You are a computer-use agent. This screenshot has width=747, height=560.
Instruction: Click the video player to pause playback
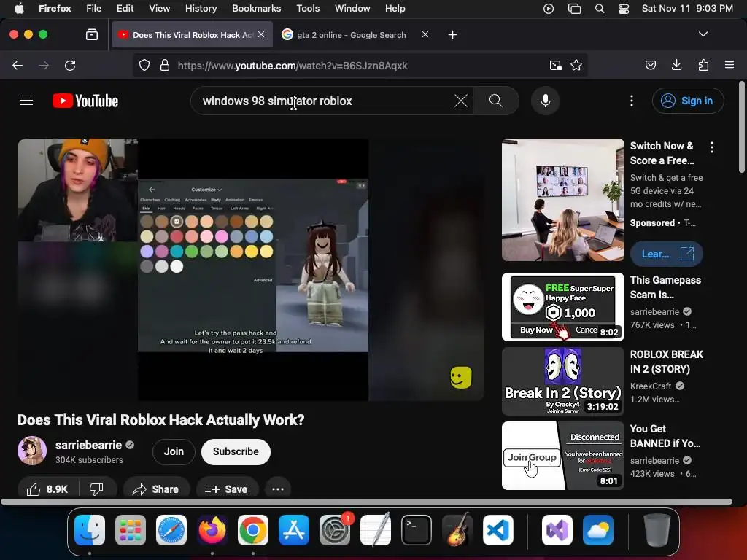pyautogui.click(x=251, y=270)
